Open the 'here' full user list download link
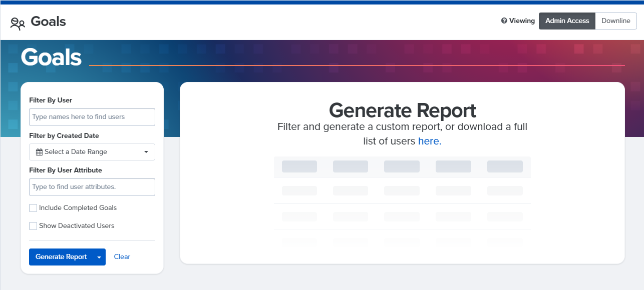Image resolution: width=644 pixels, height=290 pixels. [x=430, y=141]
